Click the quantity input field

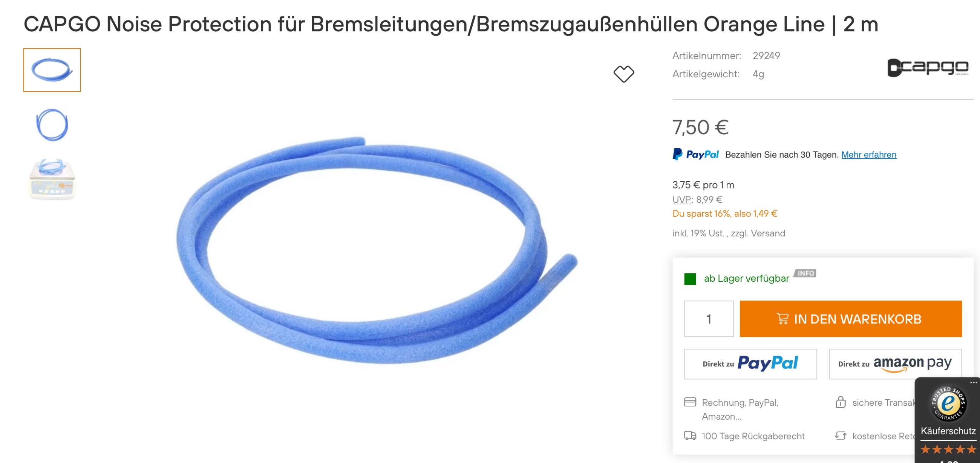click(709, 319)
